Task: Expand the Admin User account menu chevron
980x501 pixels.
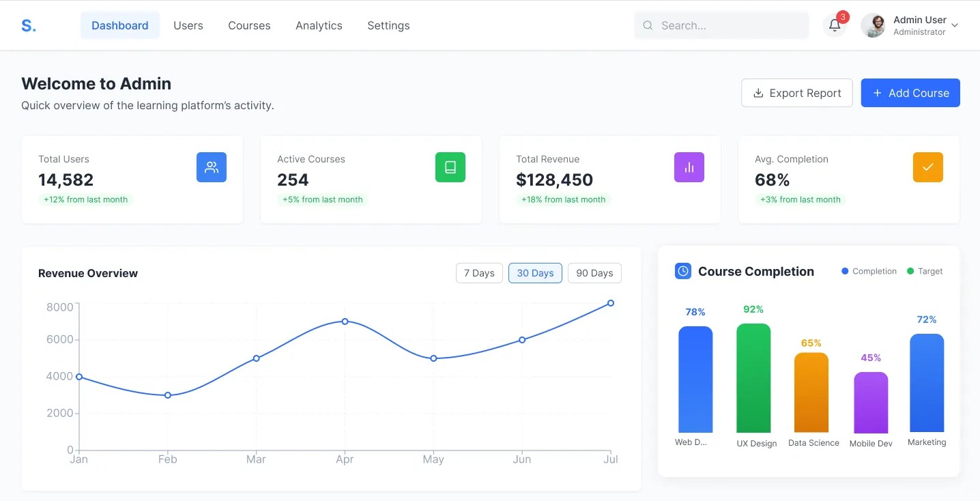Action: (x=955, y=26)
